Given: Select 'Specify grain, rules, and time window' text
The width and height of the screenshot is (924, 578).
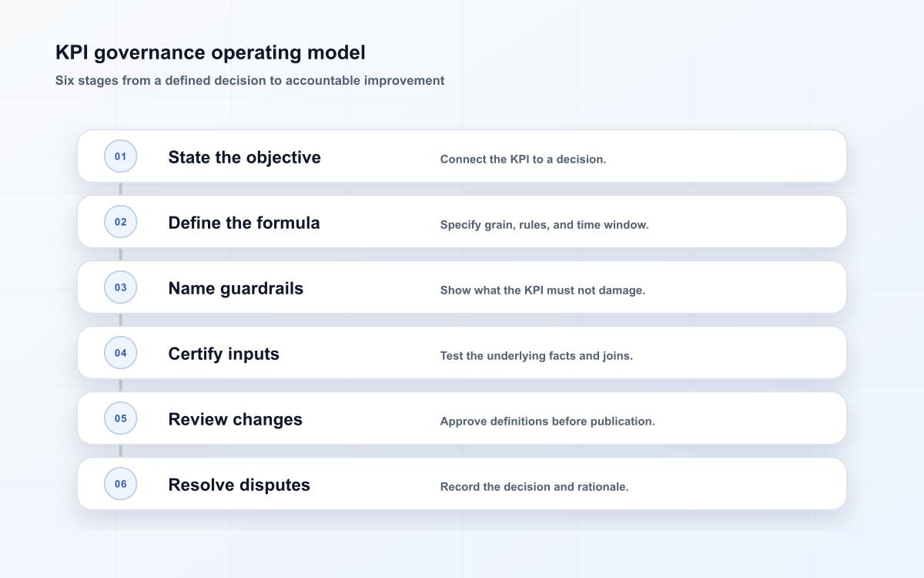Looking at the screenshot, I should pyautogui.click(x=544, y=225).
